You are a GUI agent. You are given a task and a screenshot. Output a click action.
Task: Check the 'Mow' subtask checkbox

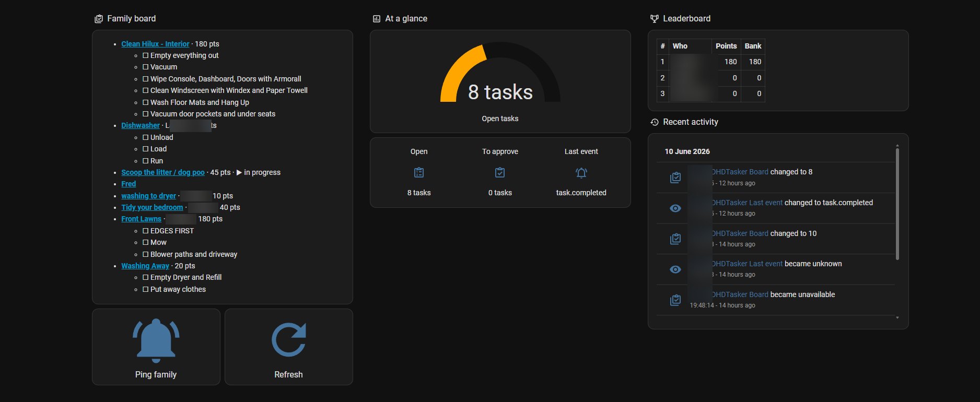(146, 242)
